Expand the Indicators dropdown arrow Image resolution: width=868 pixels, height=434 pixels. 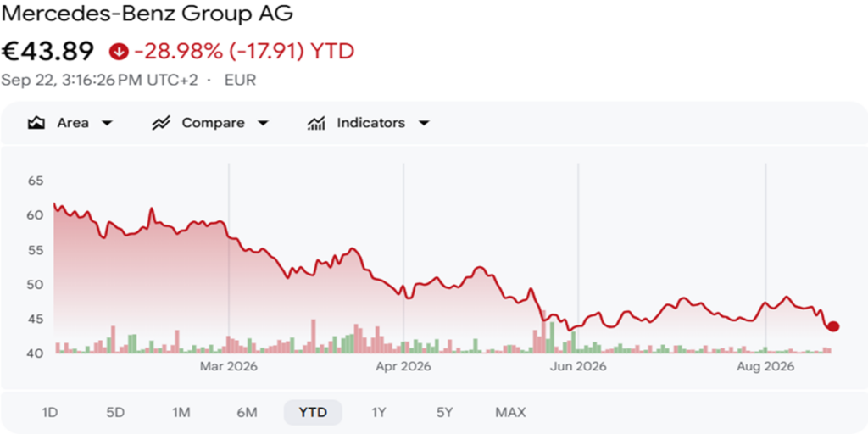424,123
